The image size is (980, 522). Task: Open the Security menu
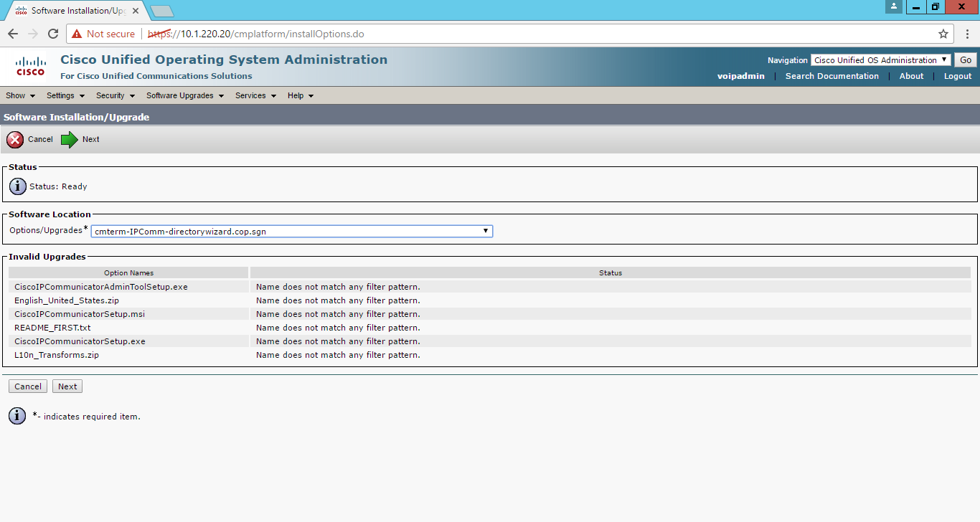pos(116,95)
